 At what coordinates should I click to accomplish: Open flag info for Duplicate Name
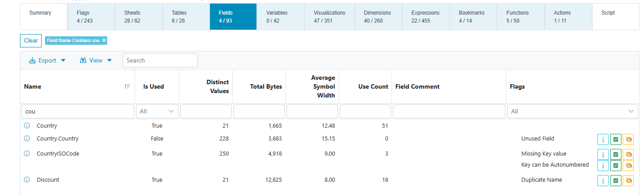[603, 181]
